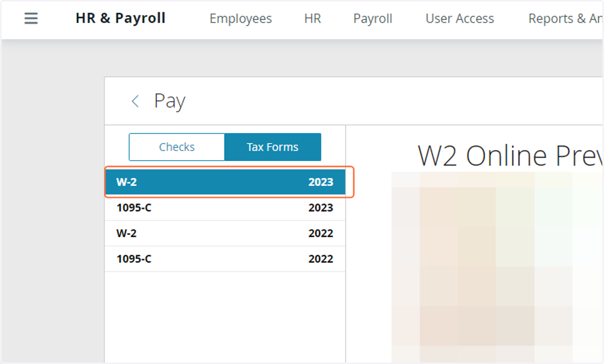Viewport: 604px width, 364px height.
Task: Click the Pay page title
Action: pos(170,101)
